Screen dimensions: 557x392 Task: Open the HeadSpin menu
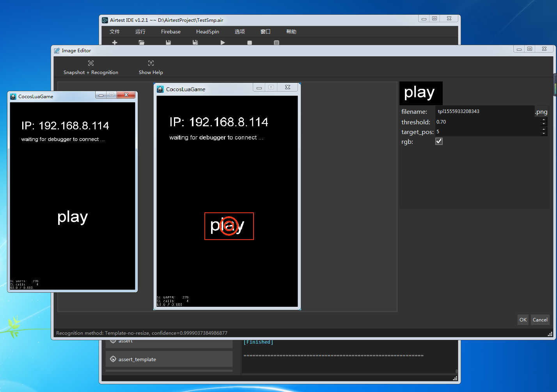coord(208,32)
